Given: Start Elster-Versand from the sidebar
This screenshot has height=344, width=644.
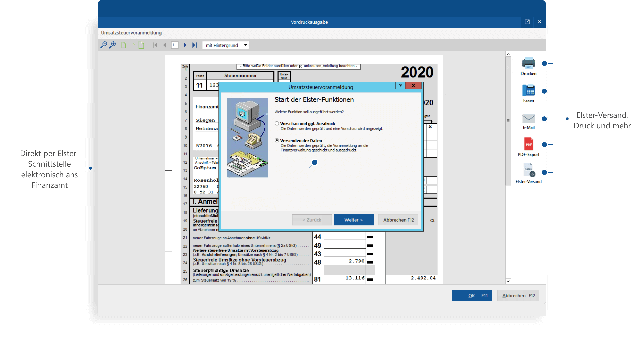Looking at the screenshot, I should (528, 171).
